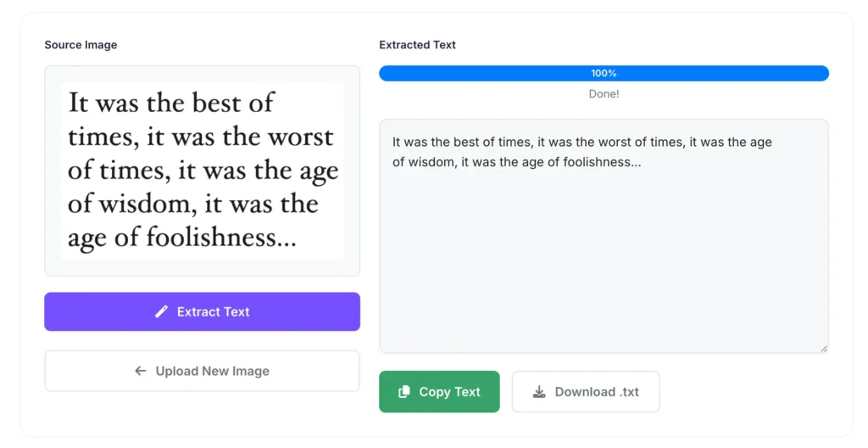Click the left arrow icon beside Upload
Image resolution: width=868 pixels, height=448 pixels.
pyautogui.click(x=141, y=371)
